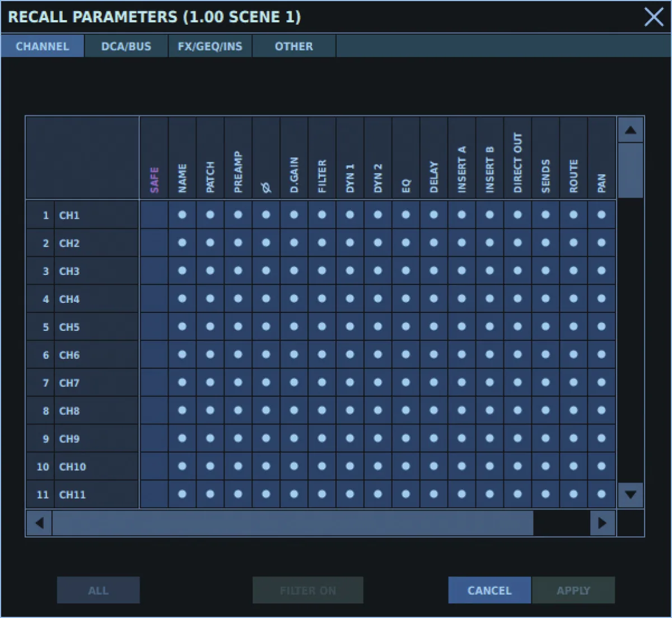Toggle D.GAIN recall for CH5
The height and width of the screenshot is (618, 672).
coord(294,327)
